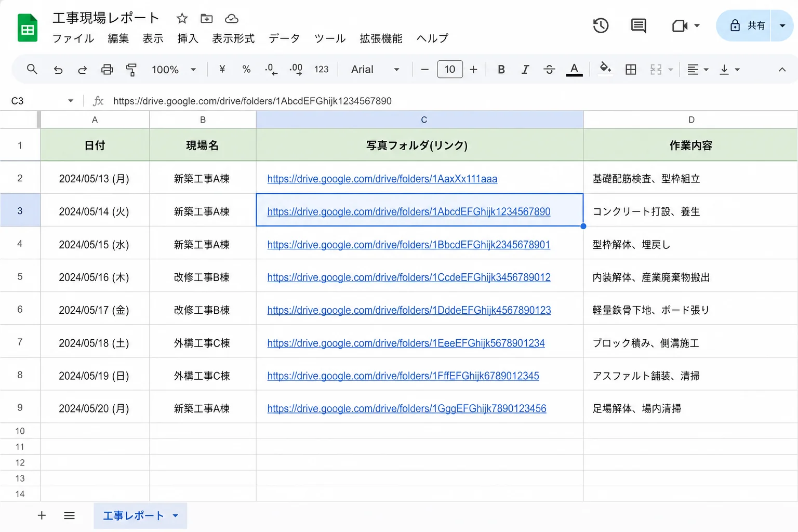Apply percent format
The width and height of the screenshot is (798, 532).
tap(246, 69)
